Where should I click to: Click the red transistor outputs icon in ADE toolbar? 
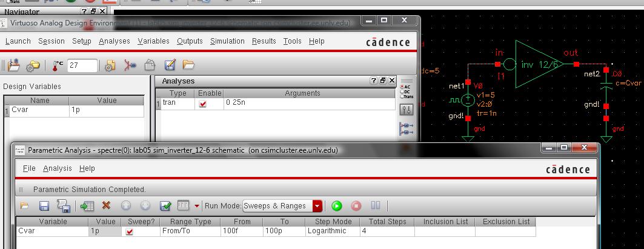(x=130, y=65)
